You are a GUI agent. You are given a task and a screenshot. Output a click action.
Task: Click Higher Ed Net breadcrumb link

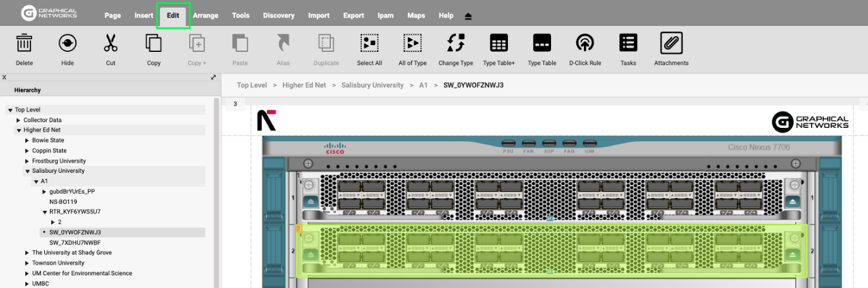(x=304, y=85)
